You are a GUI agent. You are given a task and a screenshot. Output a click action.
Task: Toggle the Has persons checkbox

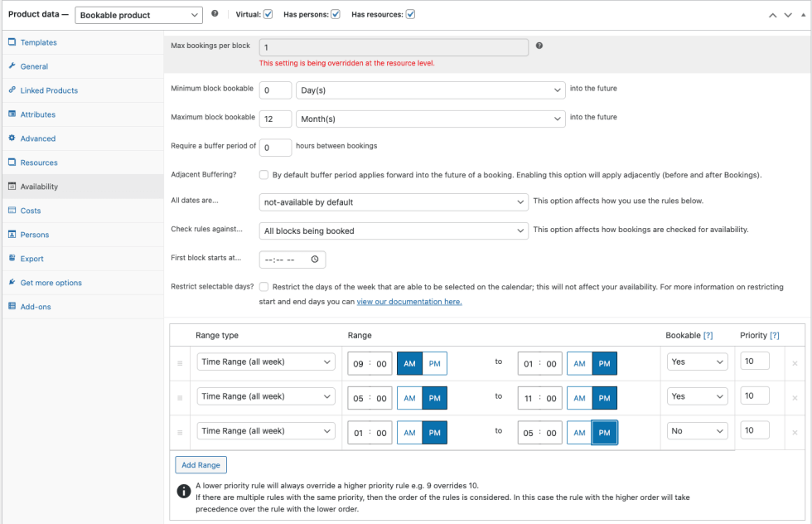coord(336,15)
